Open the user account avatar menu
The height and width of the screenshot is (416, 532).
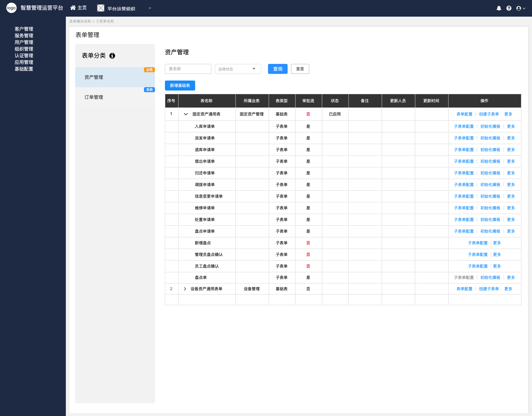(521, 8)
